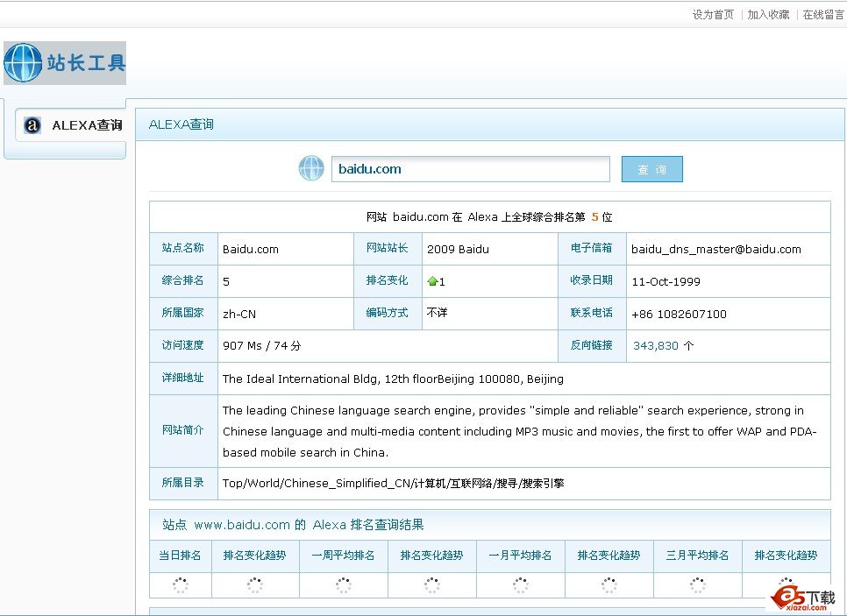Click the 加入收藏 link at top
Screen dimensions: 847x616
coord(768,15)
